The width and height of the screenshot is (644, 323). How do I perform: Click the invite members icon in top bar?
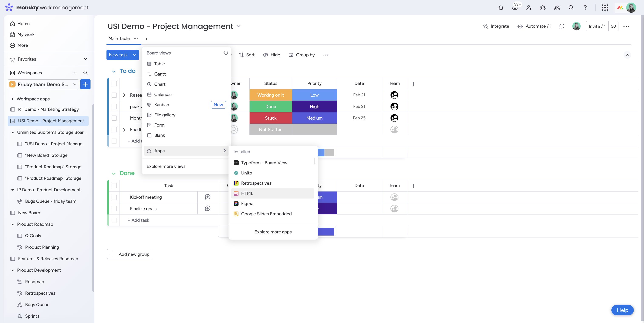click(x=529, y=8)
